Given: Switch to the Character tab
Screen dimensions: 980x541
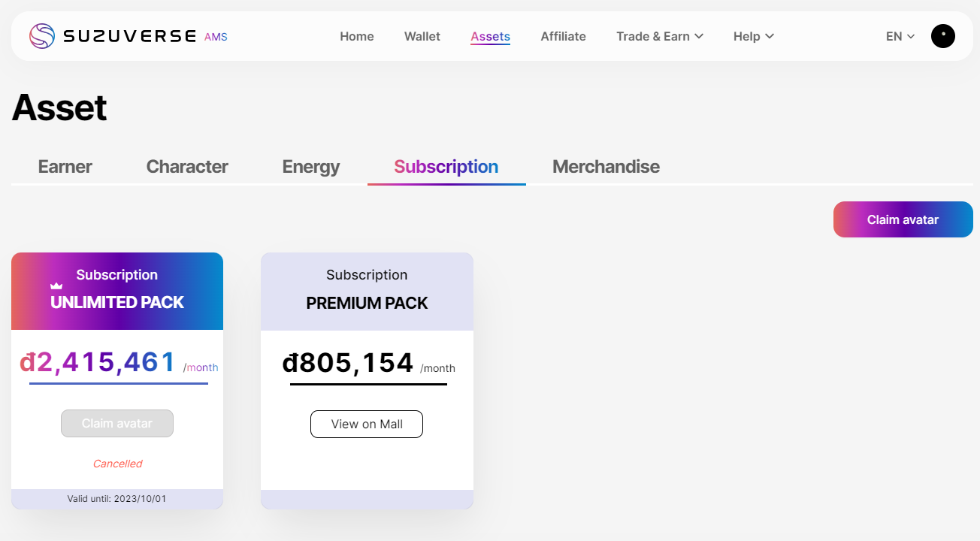Looking at the screenshot, I should pyautogui.click(x=187, y=167).
